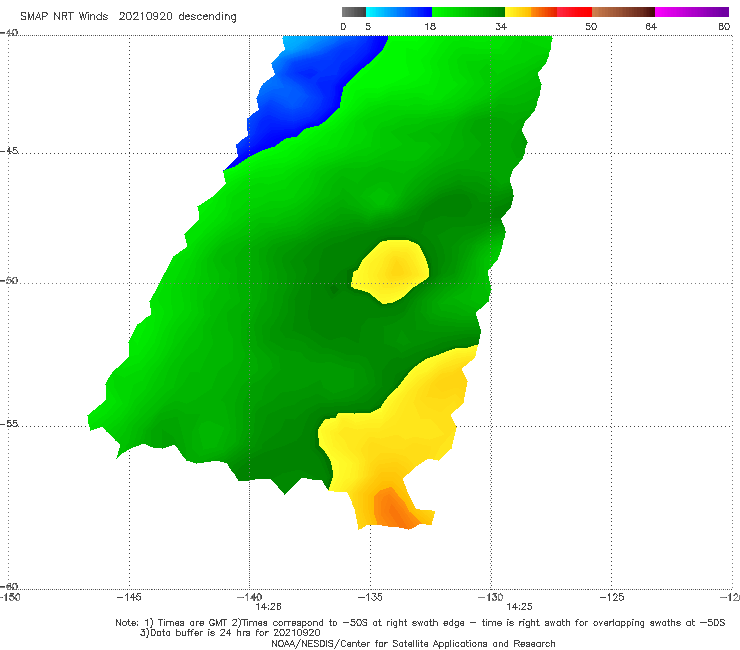This screenshot has height=650, width=740.
Task: Click the '14:26' swath time label
Action: pos(268,607)
